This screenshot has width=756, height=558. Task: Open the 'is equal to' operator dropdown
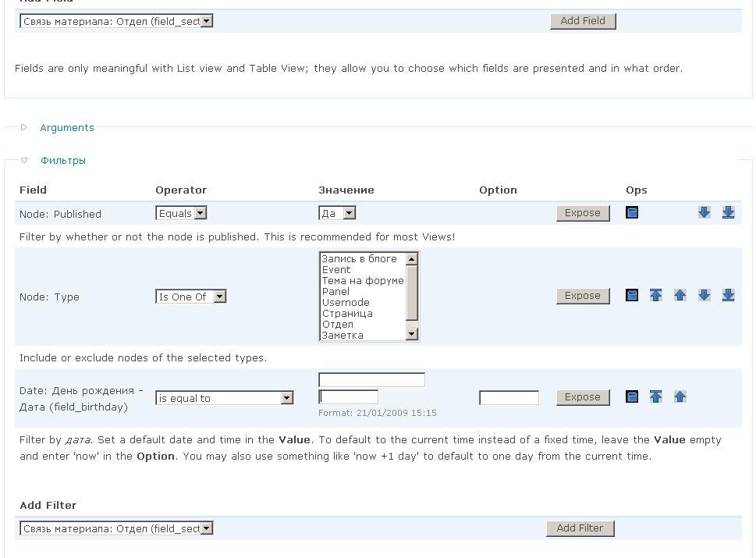[x=224, y=398]
